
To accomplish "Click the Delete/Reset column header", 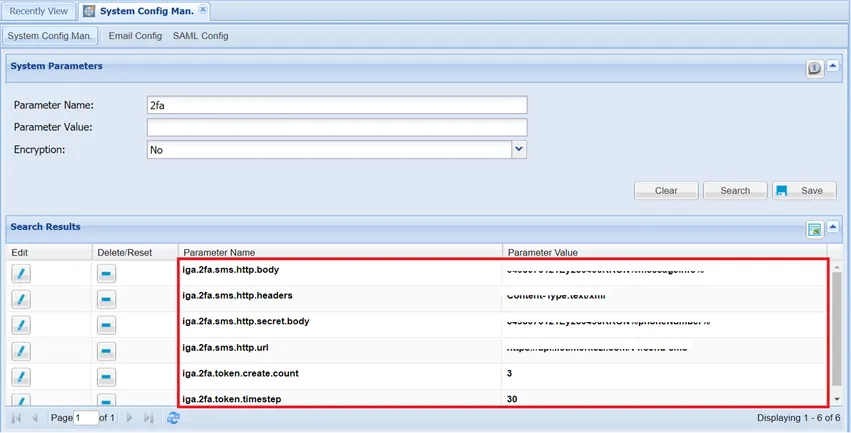I will [135, 252].
